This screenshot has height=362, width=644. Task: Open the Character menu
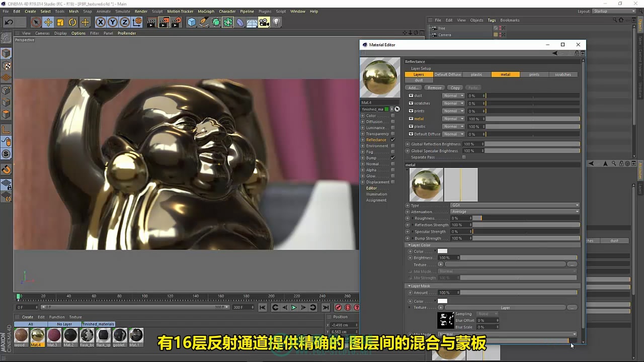click(227, 11)
